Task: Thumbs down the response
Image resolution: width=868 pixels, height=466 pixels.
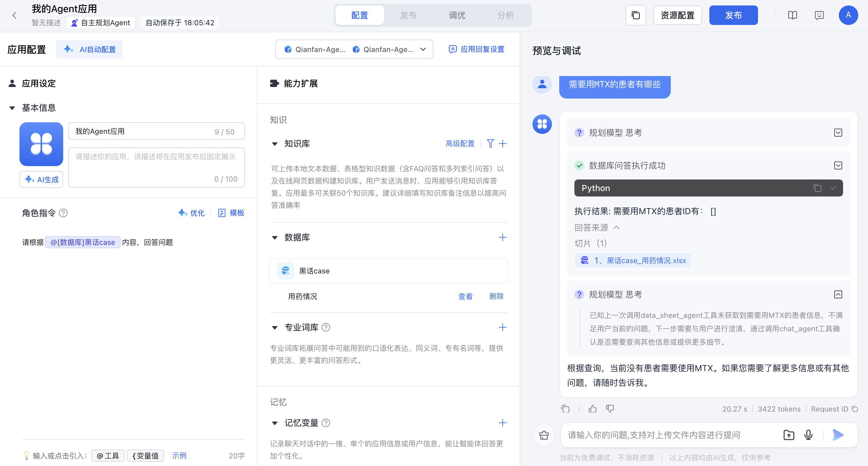Action: tap(610, 409)
